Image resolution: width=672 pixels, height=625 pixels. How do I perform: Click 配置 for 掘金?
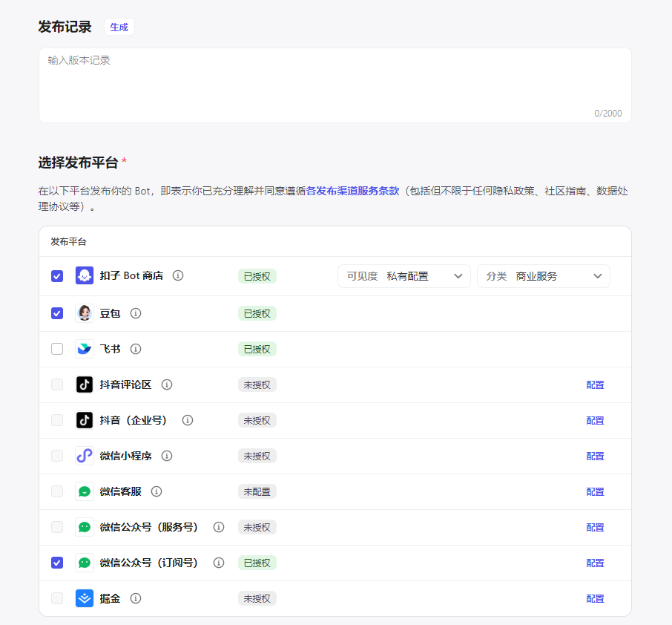[595, 598]
